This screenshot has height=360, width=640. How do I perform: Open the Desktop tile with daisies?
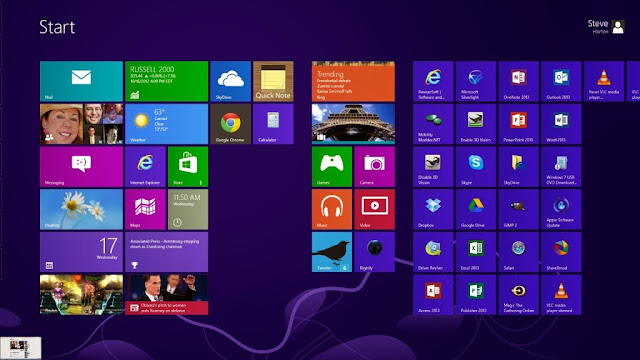point(81,209)
